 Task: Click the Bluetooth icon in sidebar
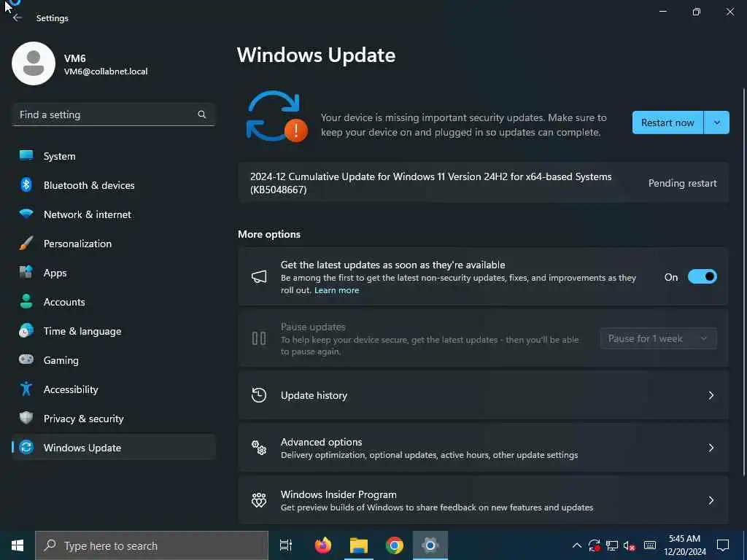pyautogui.click(x=26, y=184)
